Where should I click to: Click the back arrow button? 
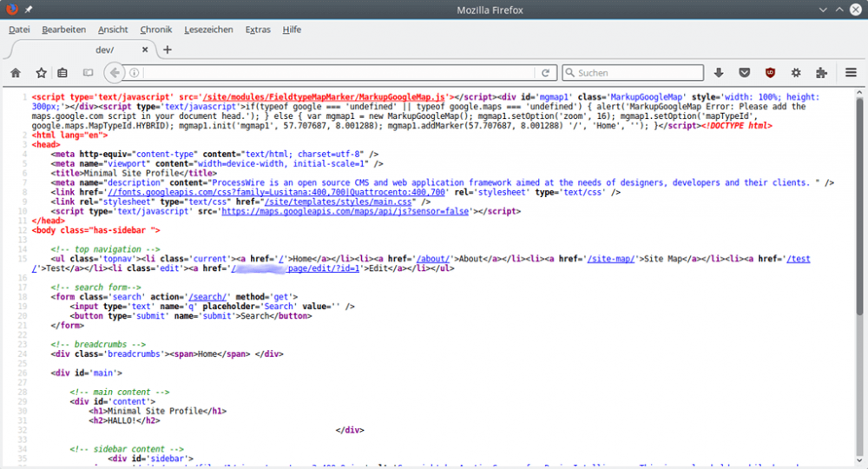115,73
